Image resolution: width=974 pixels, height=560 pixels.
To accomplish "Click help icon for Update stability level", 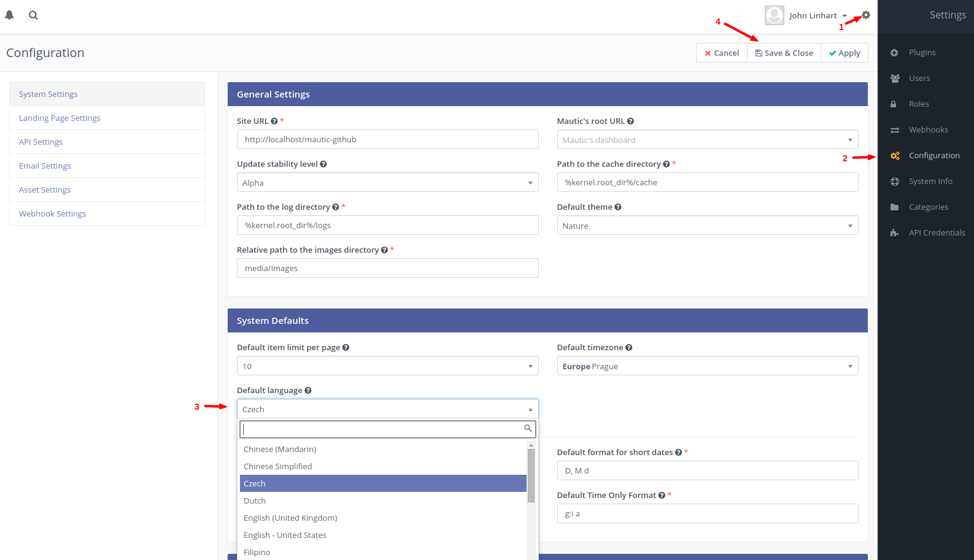I will tap(323, 164).
